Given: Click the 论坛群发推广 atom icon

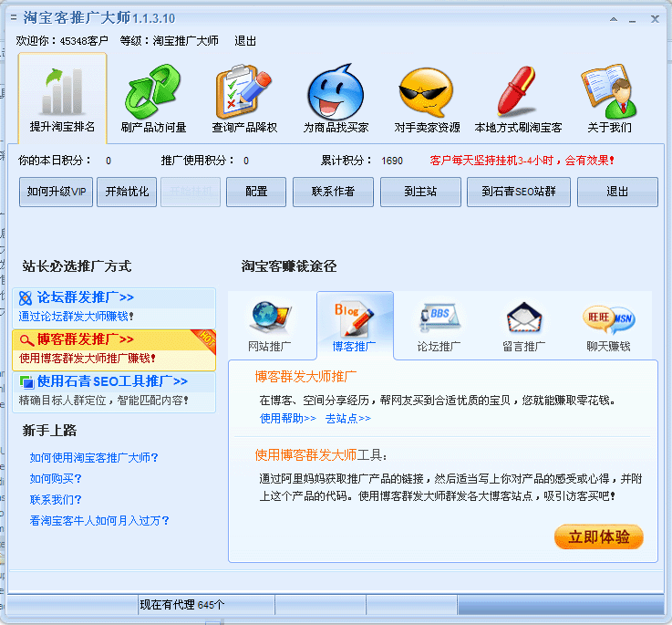Looking at the screenshot, I should 26,297.
